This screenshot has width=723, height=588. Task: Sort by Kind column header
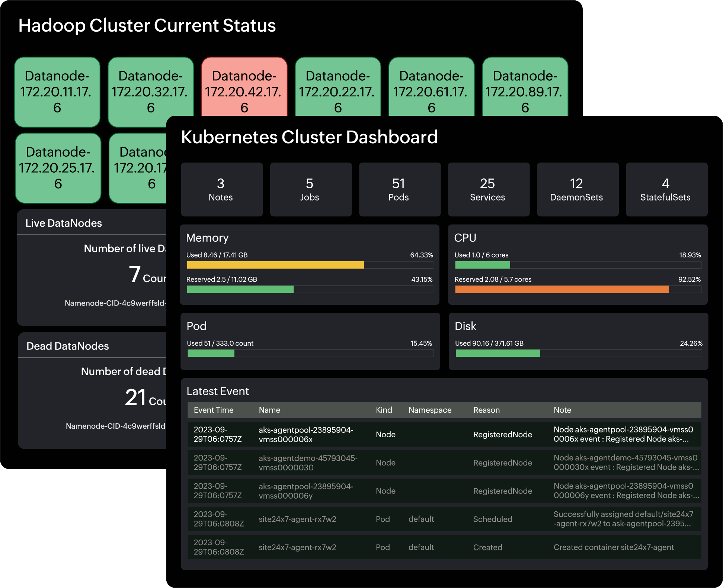pyautogui.click(x=384, y=410)
